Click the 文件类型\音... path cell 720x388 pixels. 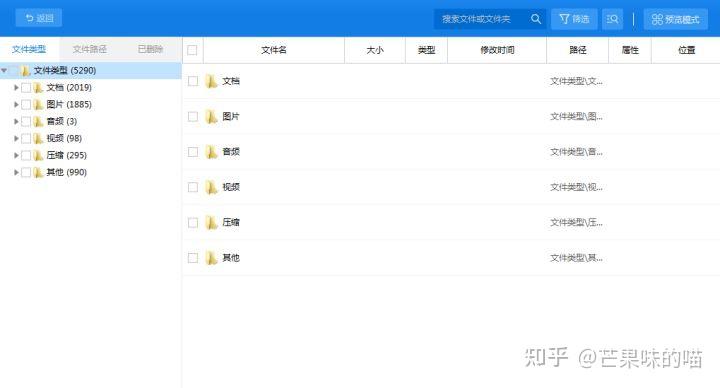tap(576, 152)
